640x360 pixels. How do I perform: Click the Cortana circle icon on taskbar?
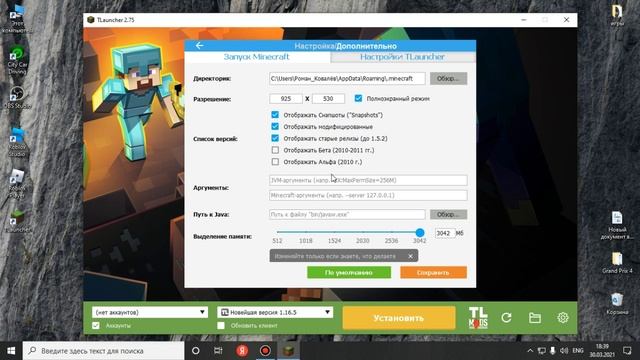[196, 351]
